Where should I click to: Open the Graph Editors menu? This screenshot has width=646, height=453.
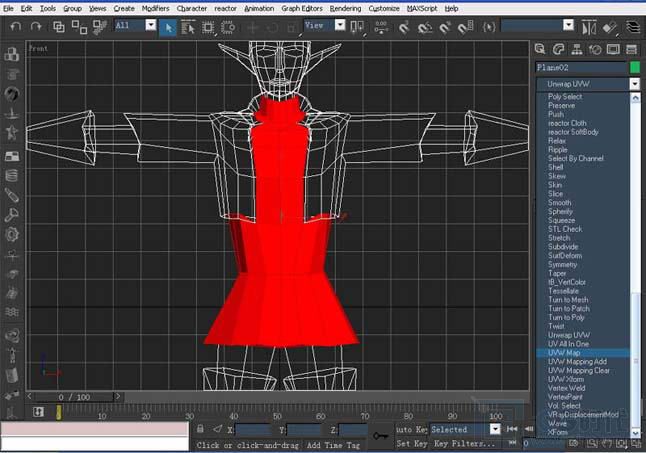tap(302, 8)
